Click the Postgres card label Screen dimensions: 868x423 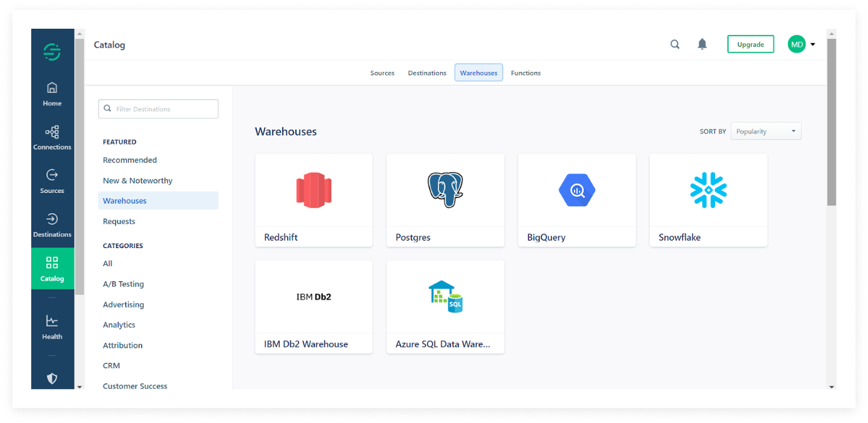pos(413,237)
